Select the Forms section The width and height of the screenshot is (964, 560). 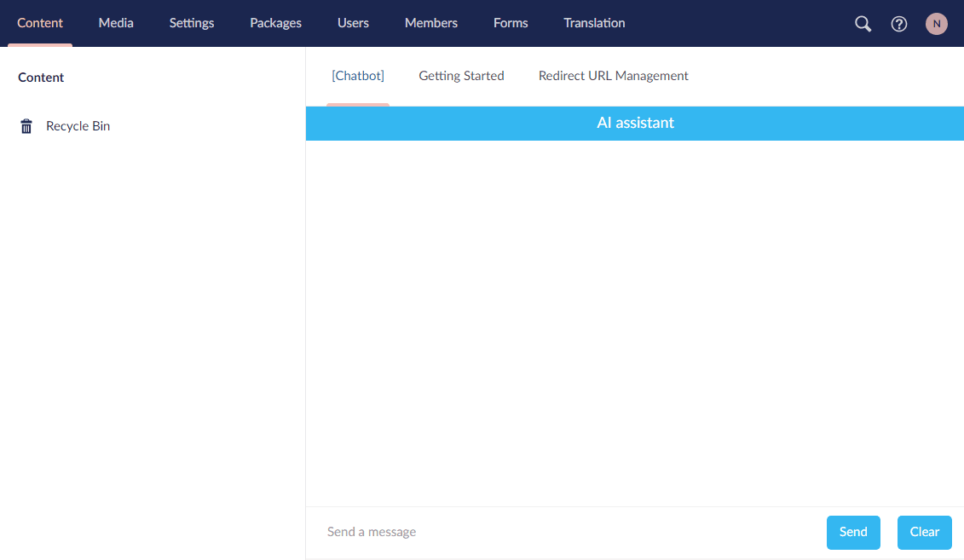pyautogui.click(x=510, y=23)
